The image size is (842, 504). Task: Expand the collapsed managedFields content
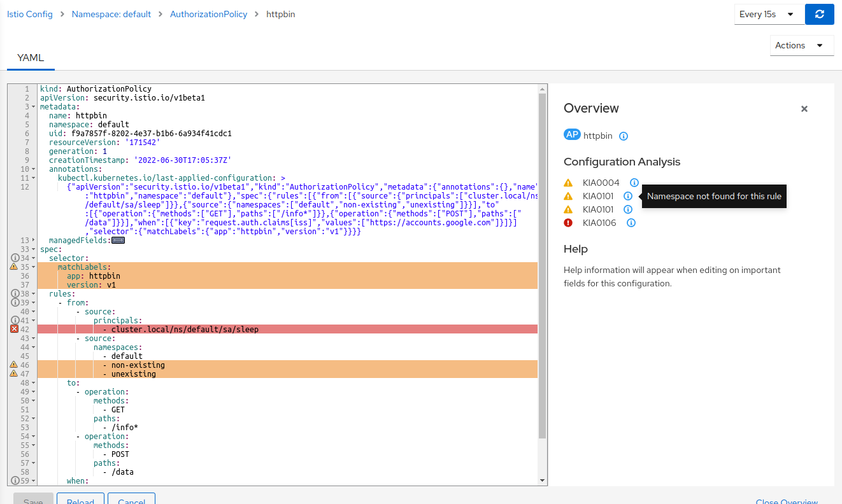tap(117, 240)
